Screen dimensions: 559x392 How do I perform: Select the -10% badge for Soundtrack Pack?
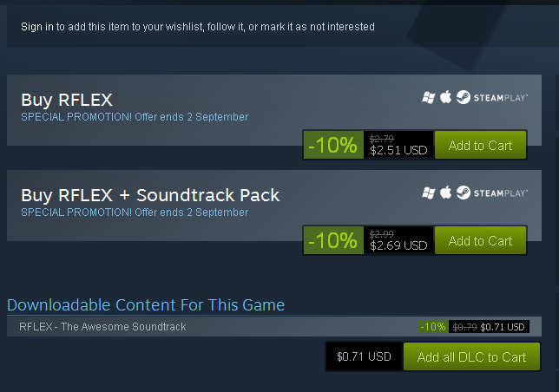coord(333,240)
